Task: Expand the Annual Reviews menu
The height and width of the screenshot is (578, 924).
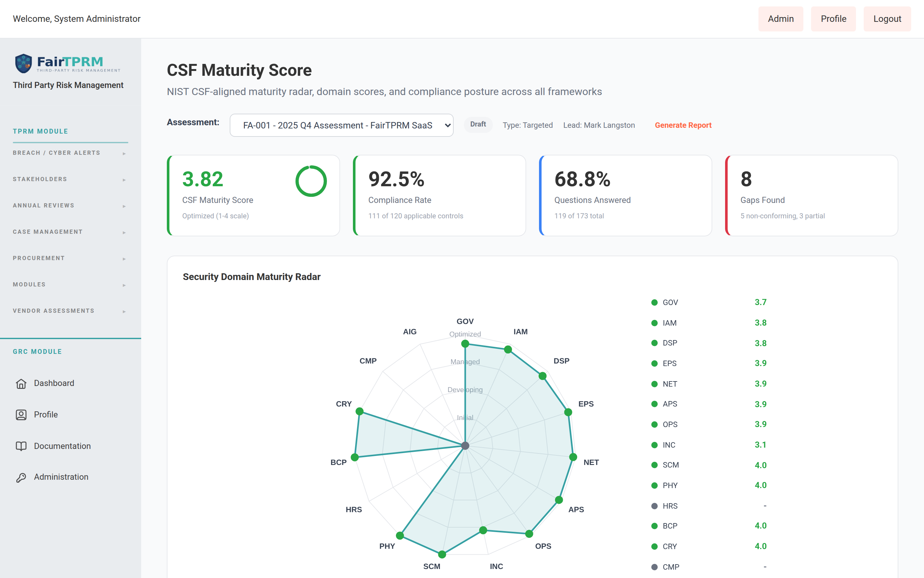Action: tap(70, 206)
